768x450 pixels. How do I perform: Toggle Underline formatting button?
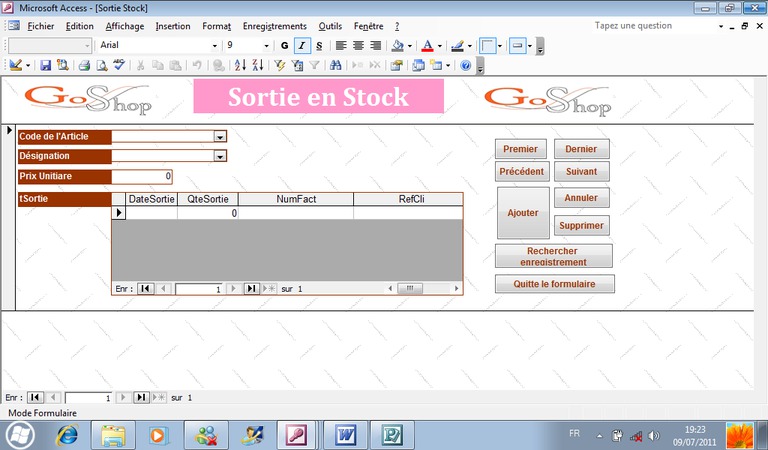coord(319,45)
